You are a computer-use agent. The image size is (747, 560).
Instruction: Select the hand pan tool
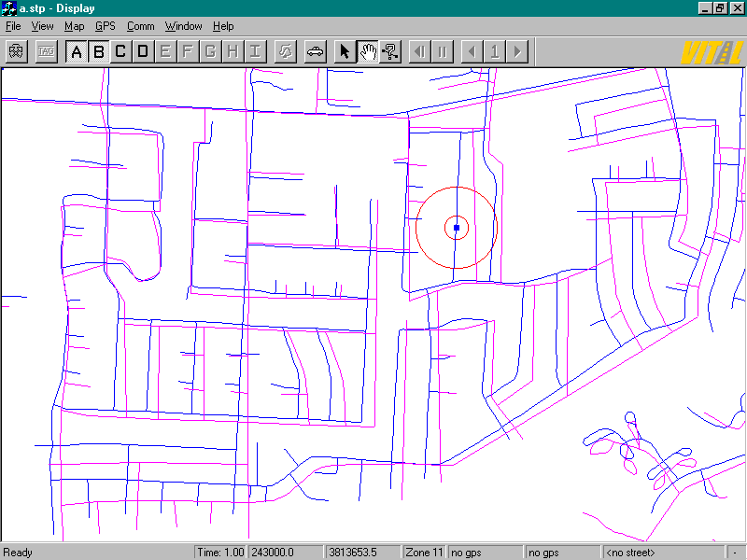(368, 51)
